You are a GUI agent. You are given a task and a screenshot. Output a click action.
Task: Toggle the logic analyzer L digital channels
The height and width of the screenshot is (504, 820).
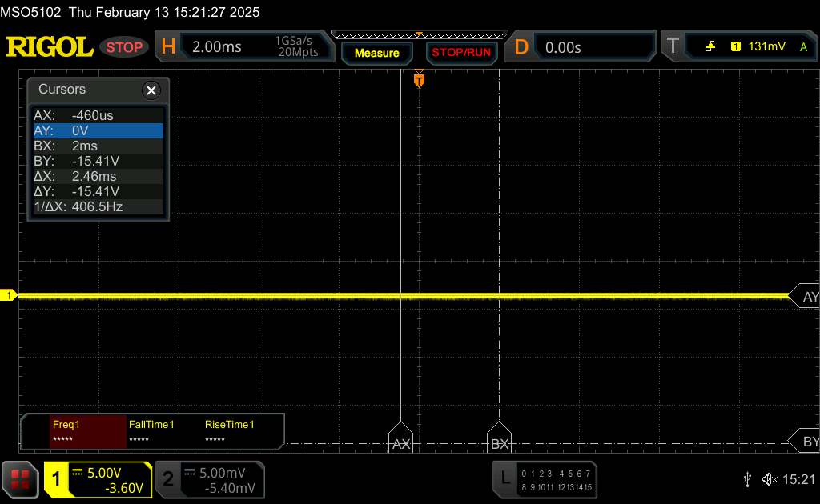[545, 479]
